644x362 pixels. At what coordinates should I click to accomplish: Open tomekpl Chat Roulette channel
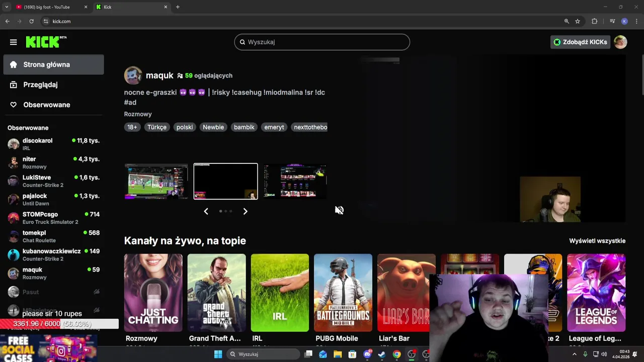tap(53, 236)
